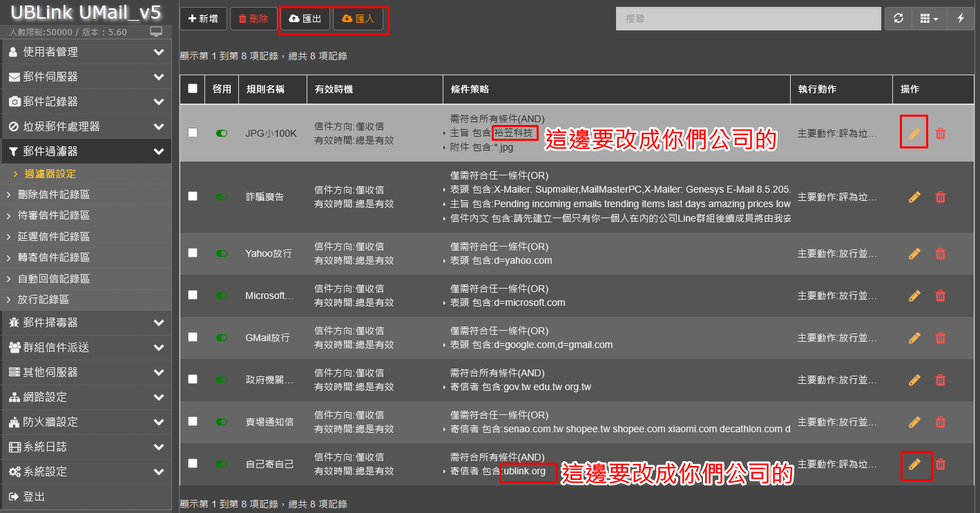Image resolution: width=980 pixels, height=513 pixels.
Task: Edit the 自己寄自己 rule with pencil icon
Action: click(914, 465)
